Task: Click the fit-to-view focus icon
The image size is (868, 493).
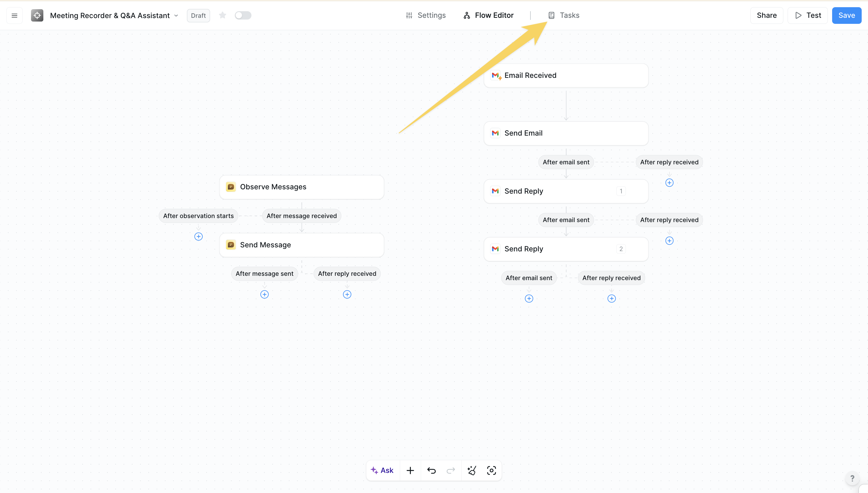Action: coord(491,470)
